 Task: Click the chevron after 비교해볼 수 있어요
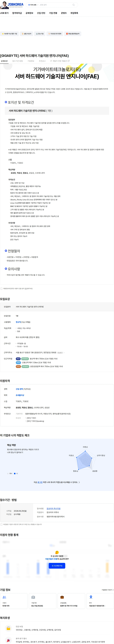click(x=79, y=482)
